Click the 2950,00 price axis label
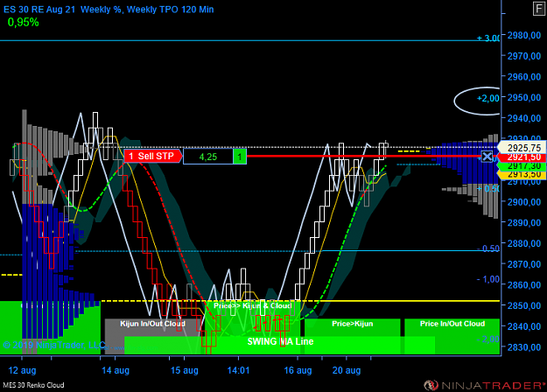The image size is (547, 392). click(524, 98)
